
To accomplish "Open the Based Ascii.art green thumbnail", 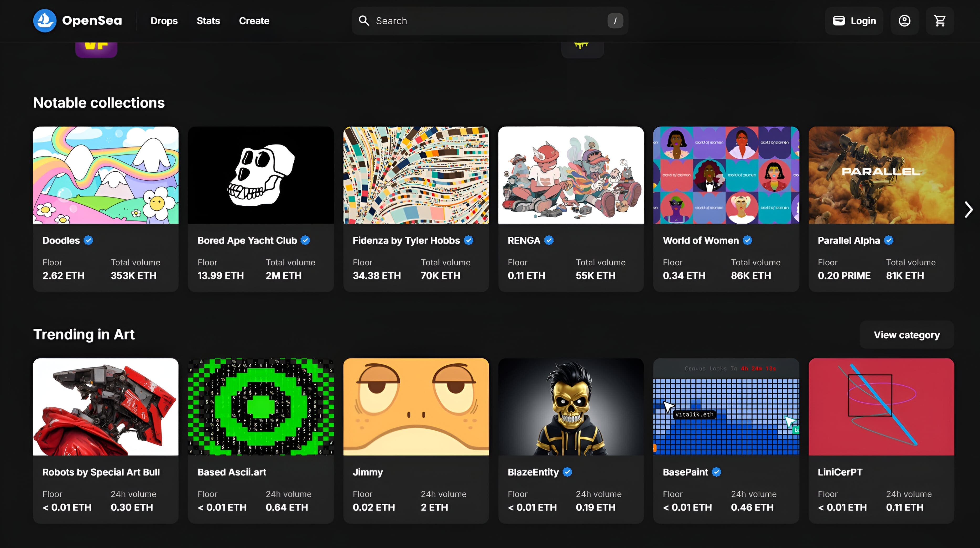I will click(261, 407).
